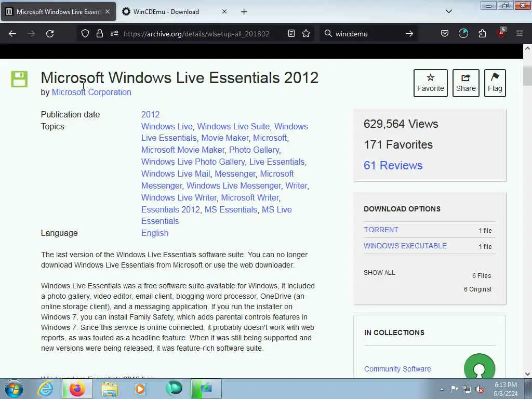Click the browser Back arrow button
This screenshot has width=532, height=399.
click(x=12, y=34)
